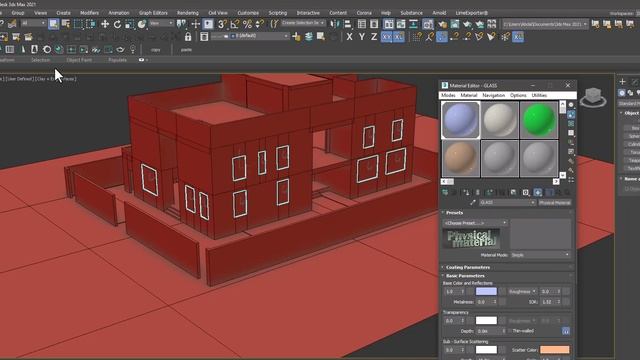Image resolution: width=640 pixels, height=360 pixels.
Task: Open the Material Editor toolbar icon
Action: tap(428, 24)
